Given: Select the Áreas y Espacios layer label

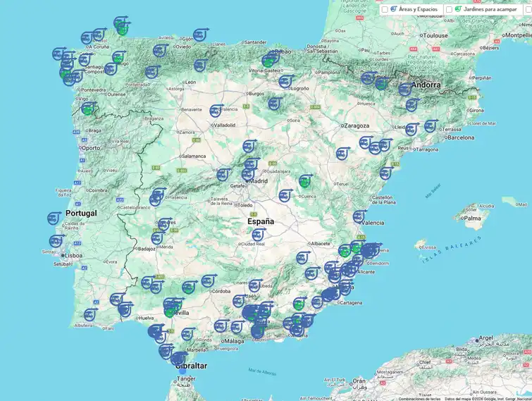Looking at the screenshot, I should 418,9.
